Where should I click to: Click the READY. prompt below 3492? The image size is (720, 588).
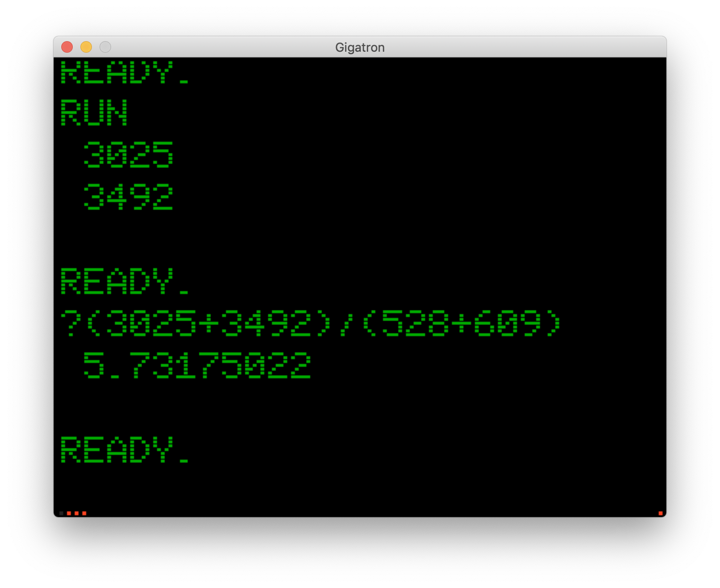pyautogui.click(x=124, y=281)
